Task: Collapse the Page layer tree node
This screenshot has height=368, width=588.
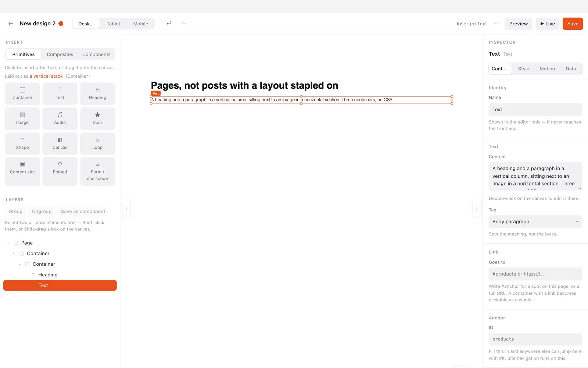Action: point(8,243)
